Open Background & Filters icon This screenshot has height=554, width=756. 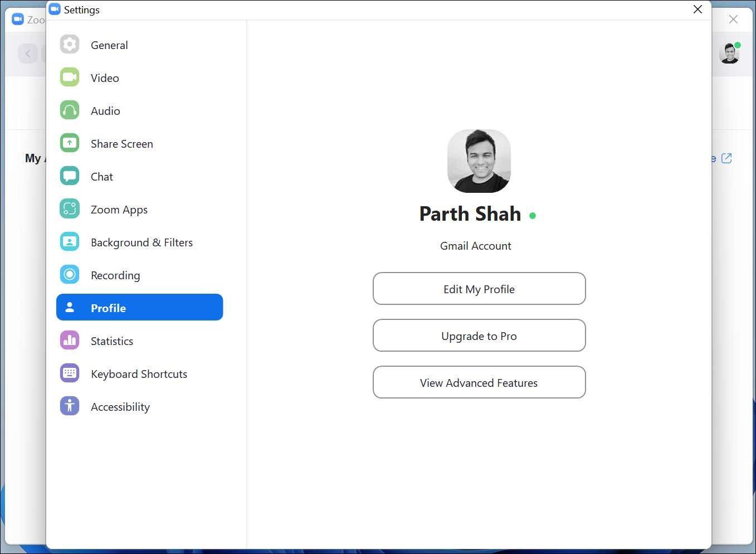70,242
